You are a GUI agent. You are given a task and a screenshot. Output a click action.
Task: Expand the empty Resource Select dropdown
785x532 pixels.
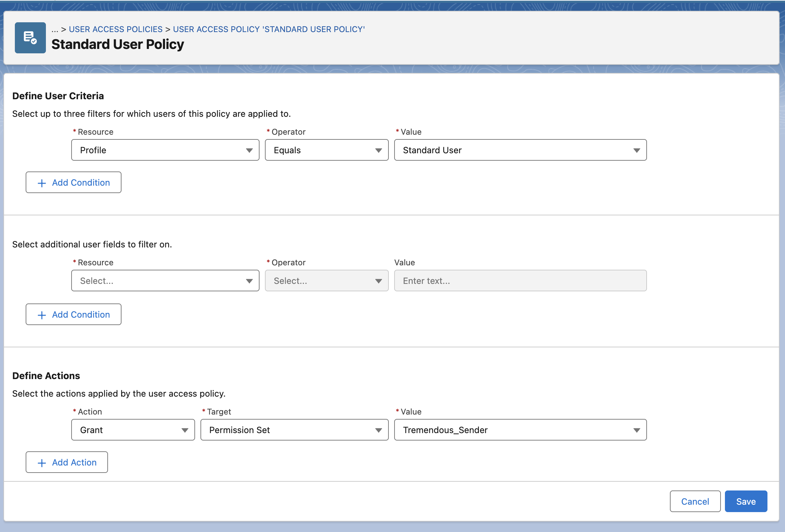tap(165, 281)
